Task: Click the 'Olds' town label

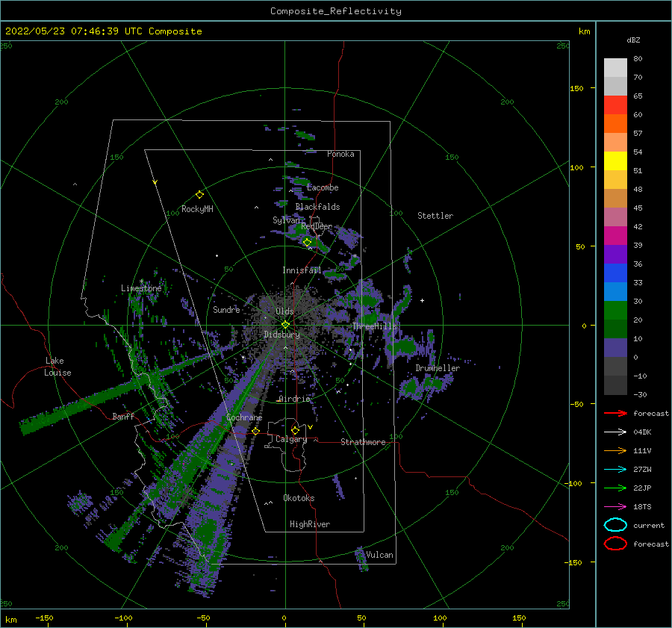Action: 284,311
